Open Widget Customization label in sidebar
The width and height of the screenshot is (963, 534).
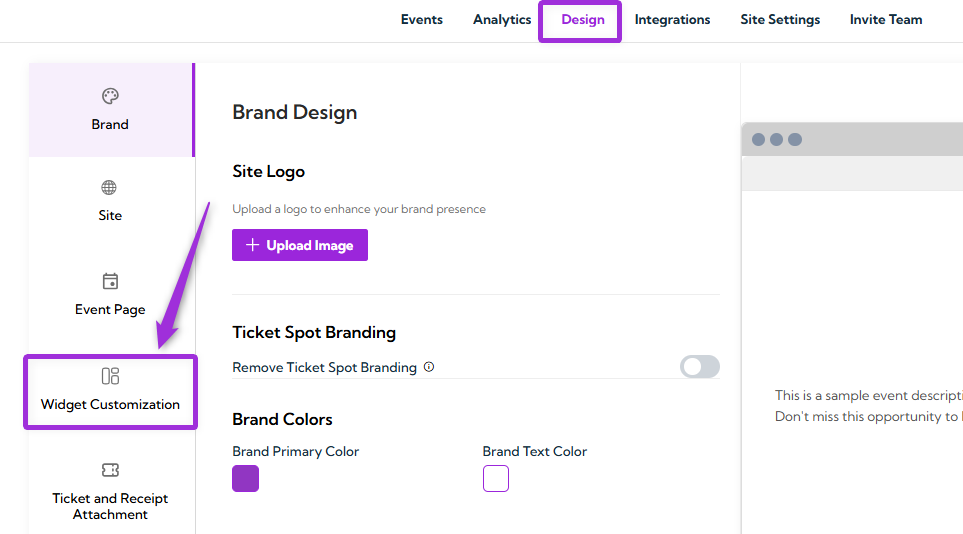pyautogui.click(x=110, y=404)
